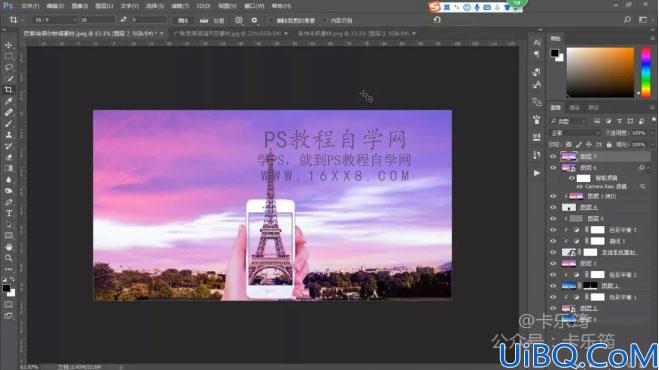The height and width of the screenshot is (370, 659).
Task: Click the lock all padlock icon
Action: [x=609, y=145]
